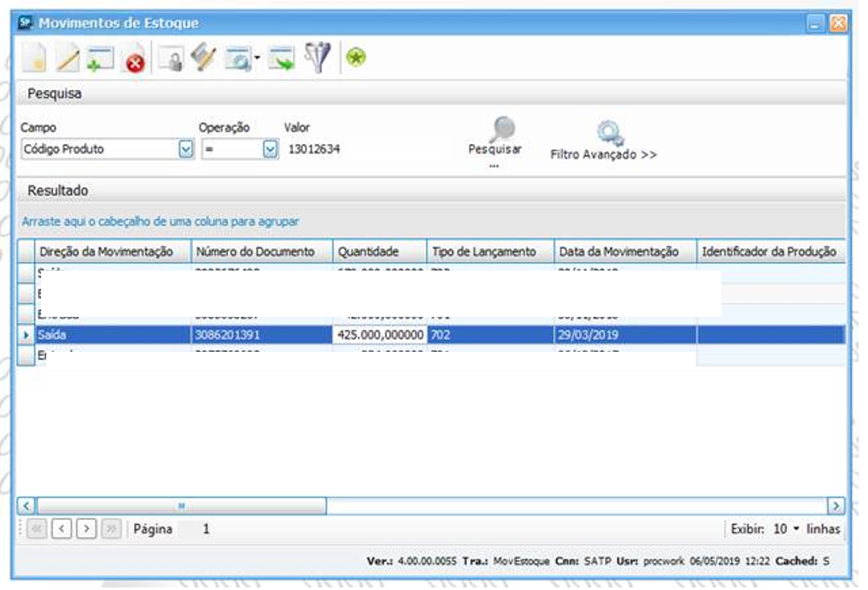
Task: Click the funnel filter icon
Action: click(318, 59)
